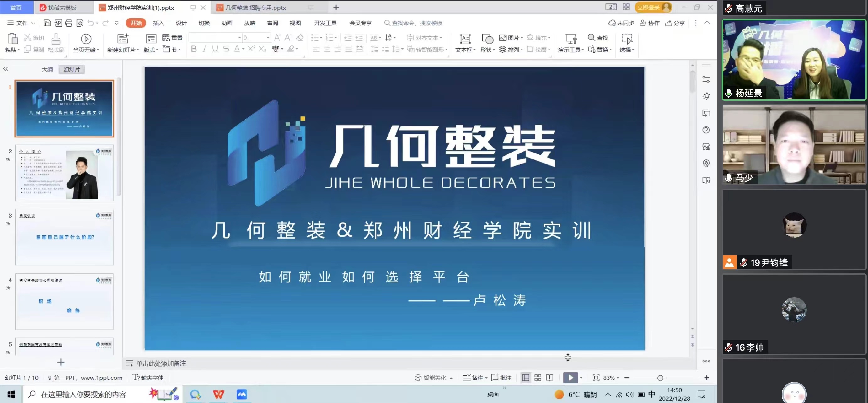Click the Missing Fonts (缺失字体) button
This screenshot has height=403, width=868.
click(x=148, y=378)
